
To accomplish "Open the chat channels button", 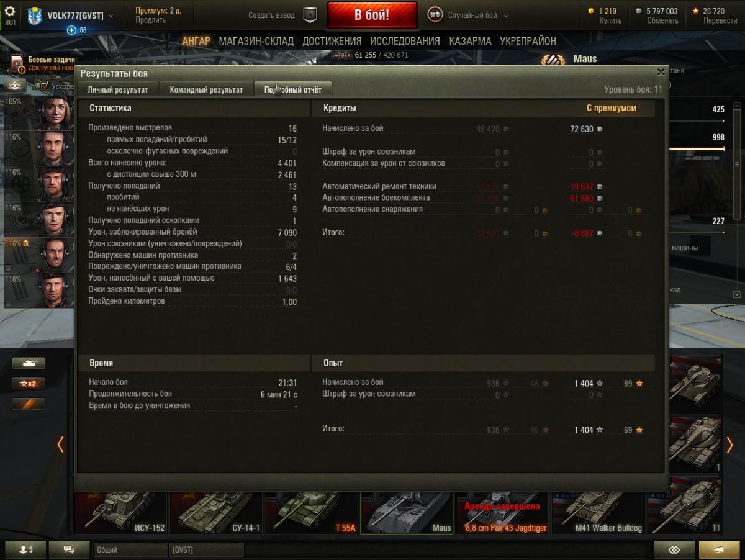I will point(69,550).
